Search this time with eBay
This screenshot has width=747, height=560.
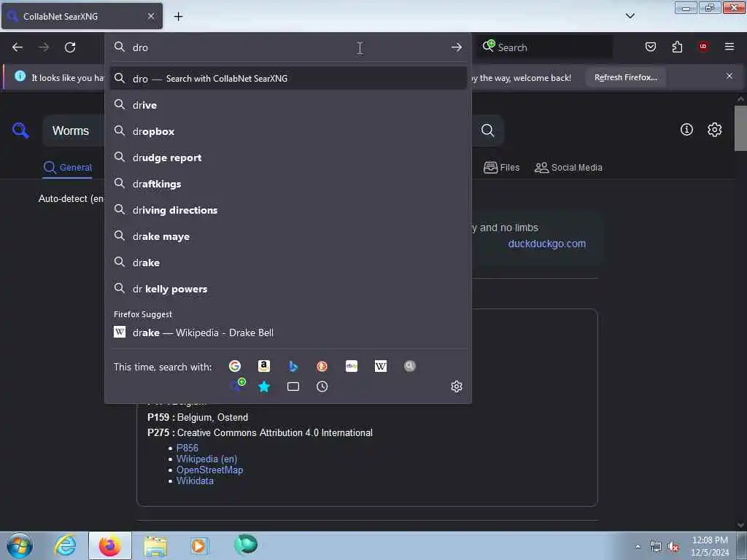coord(352,366)
